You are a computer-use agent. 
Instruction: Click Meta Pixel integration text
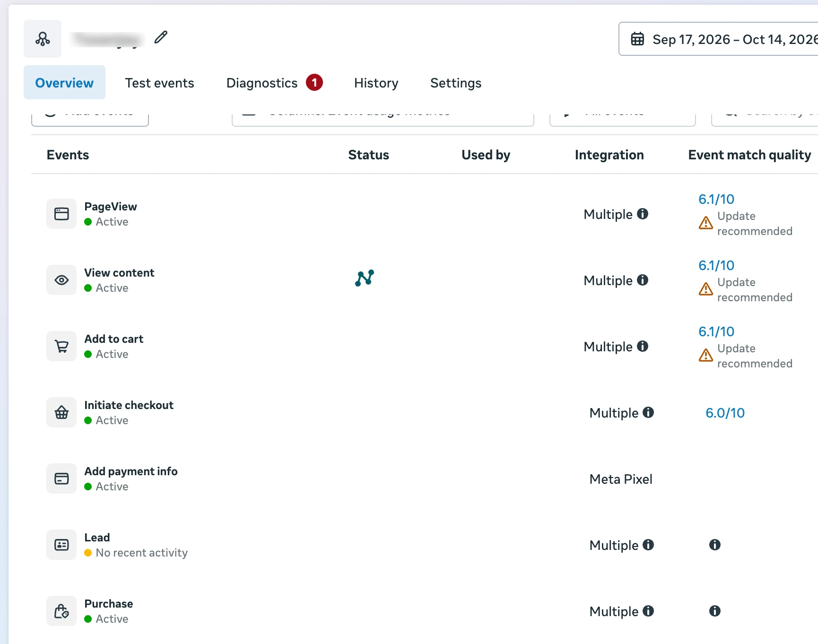(621, 479)
